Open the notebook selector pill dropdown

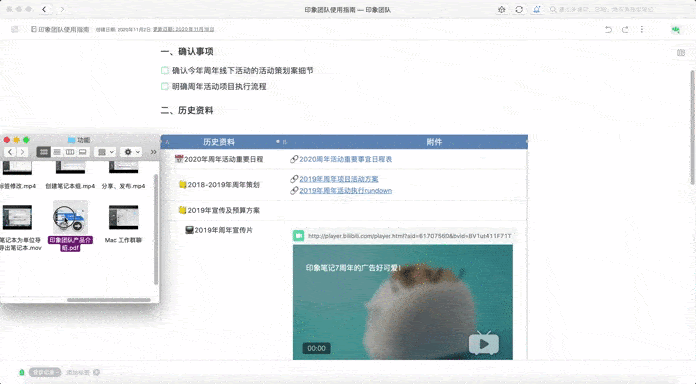(x=45, y=372)
